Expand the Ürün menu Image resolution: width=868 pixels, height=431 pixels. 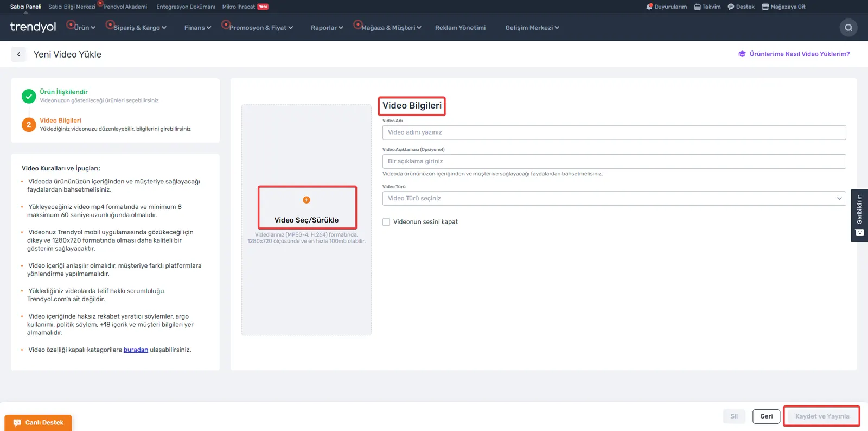click(x=85, y=28)
